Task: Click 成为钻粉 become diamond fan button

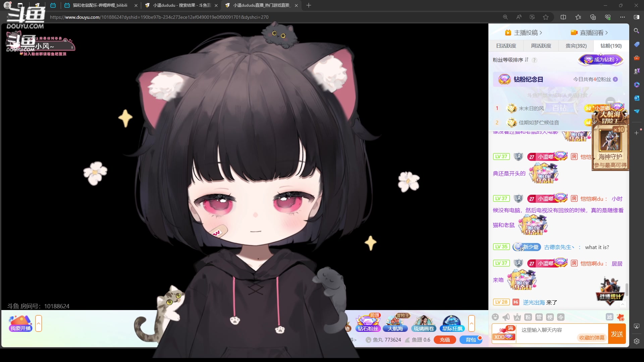Action: [601, 60]
